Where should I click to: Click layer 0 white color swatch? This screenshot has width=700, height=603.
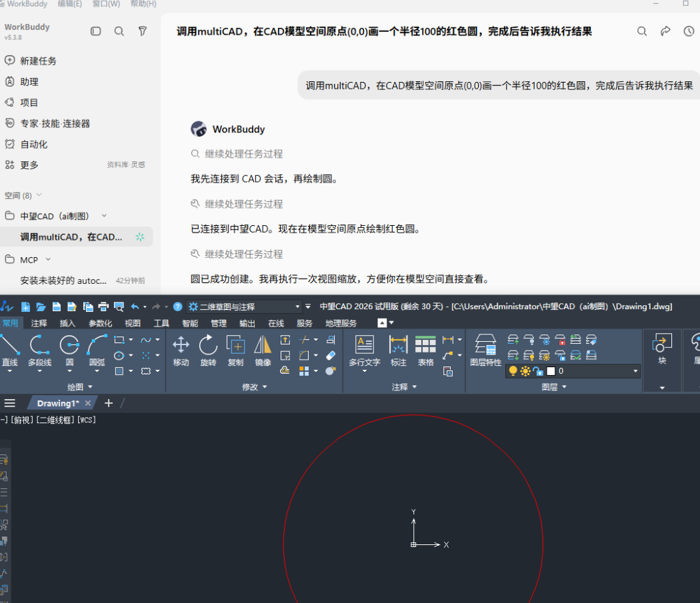pyautogui.click(x=551, y=371)
